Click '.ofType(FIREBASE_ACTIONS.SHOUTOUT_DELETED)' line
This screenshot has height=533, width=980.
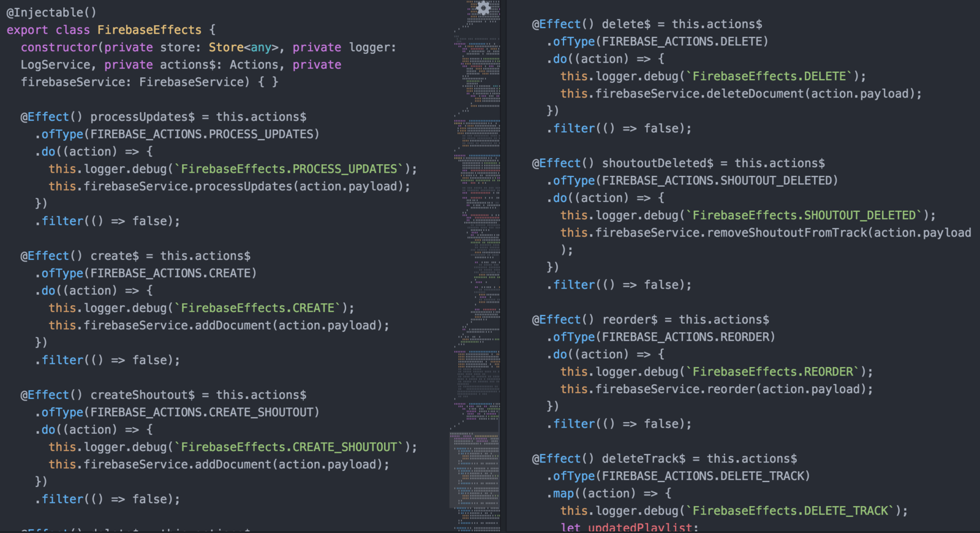click(692, 181)
